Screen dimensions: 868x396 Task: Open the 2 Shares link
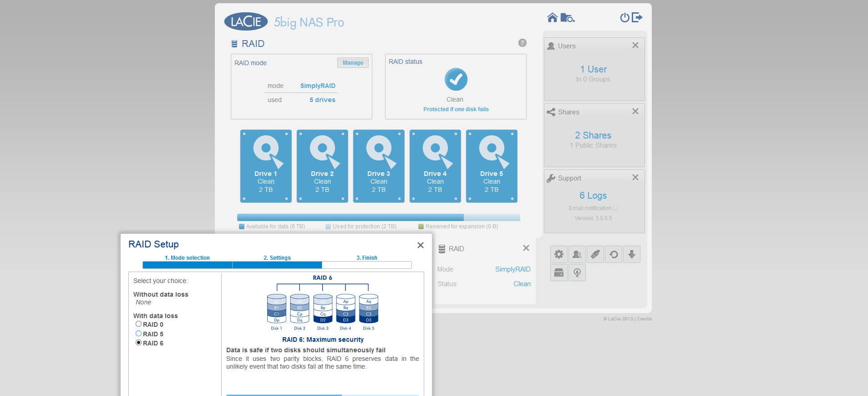click(x=593, y=135)
